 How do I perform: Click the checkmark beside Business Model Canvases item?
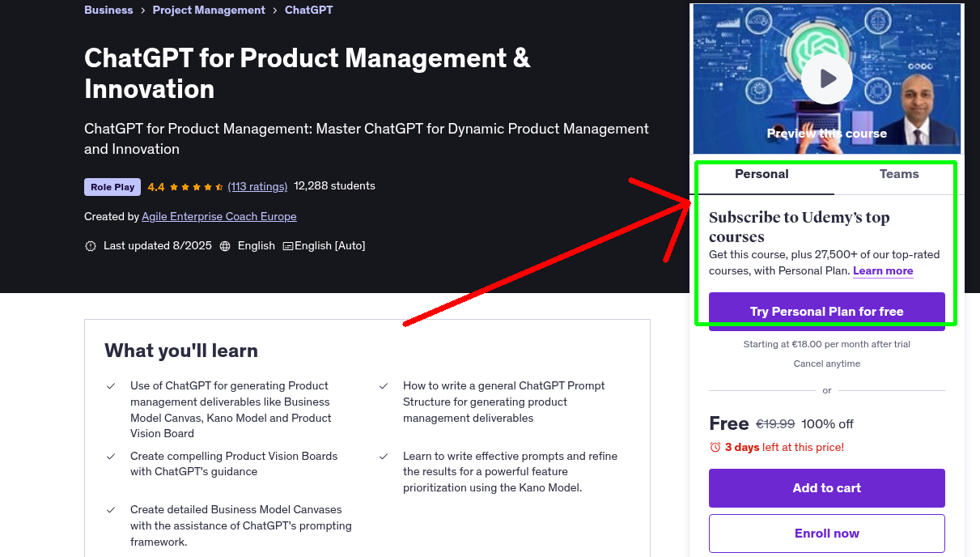[111, 510]
